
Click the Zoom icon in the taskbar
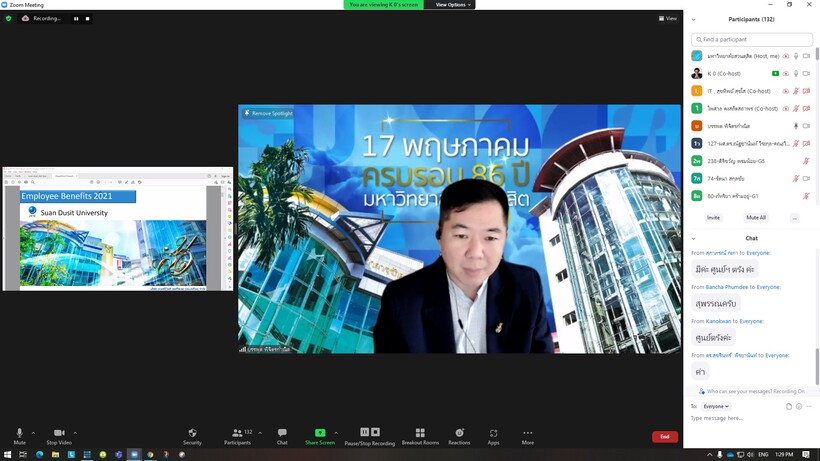[134, 455]
